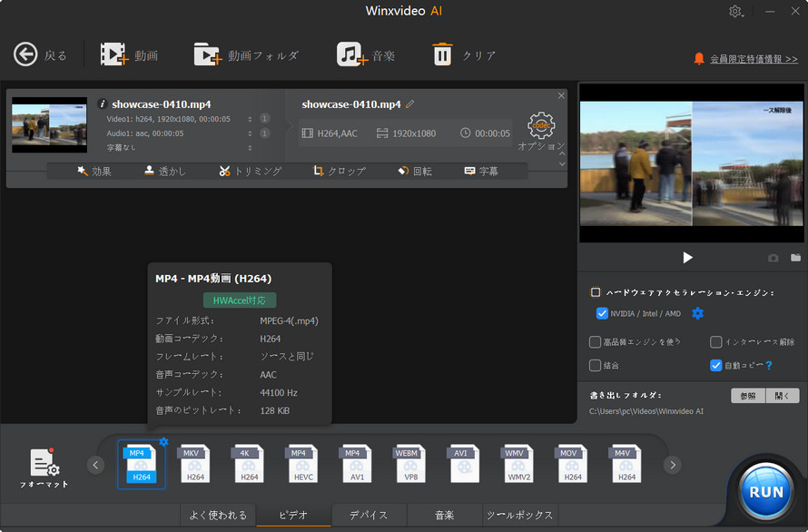Click the add video (動画) icon

114,54
